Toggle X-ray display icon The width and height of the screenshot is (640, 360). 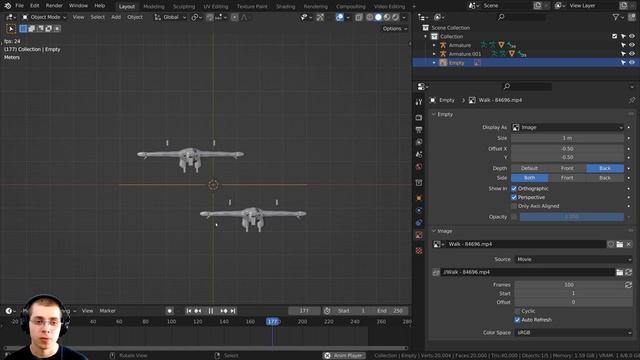(358, 17)
